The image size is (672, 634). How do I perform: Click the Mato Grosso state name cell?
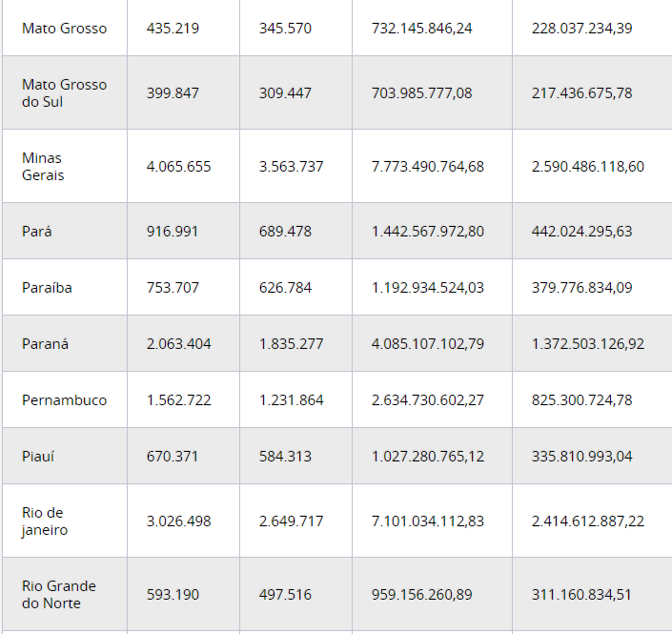(x=64, y=29)
